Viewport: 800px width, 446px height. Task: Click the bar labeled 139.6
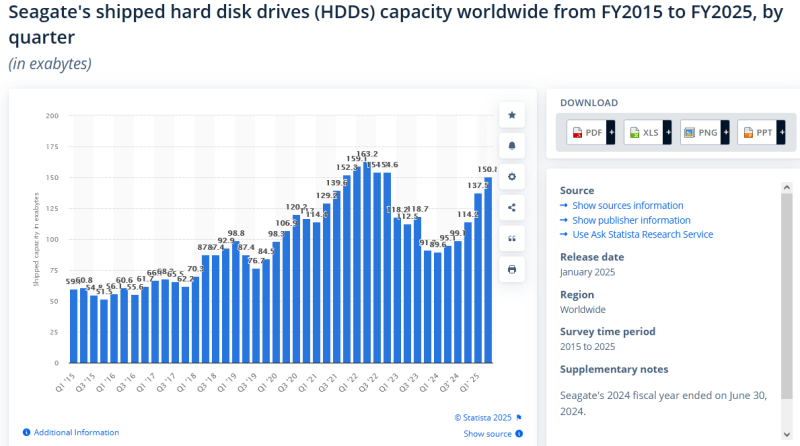337,277
